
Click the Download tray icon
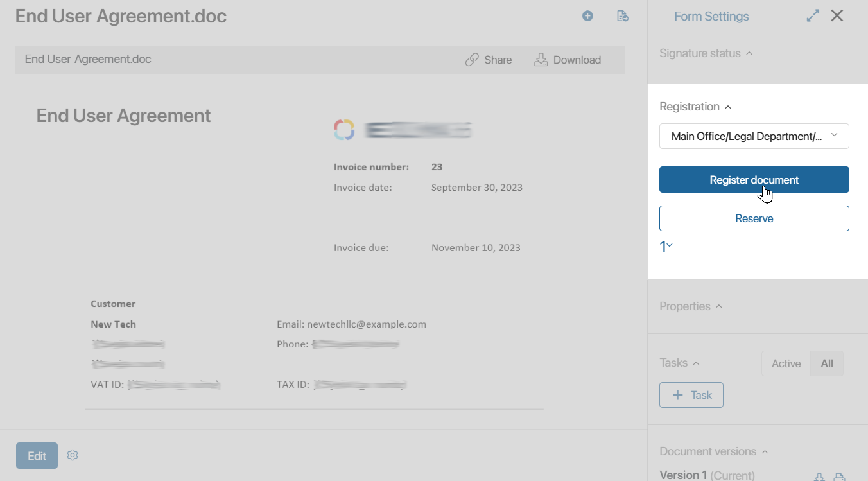point(541,60)
